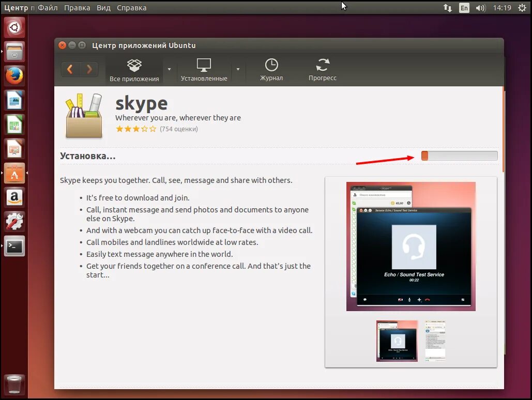532x400 pixels.
Task: Click 'Easily text message anywhere in the world.'
Action: pos(159,254)
